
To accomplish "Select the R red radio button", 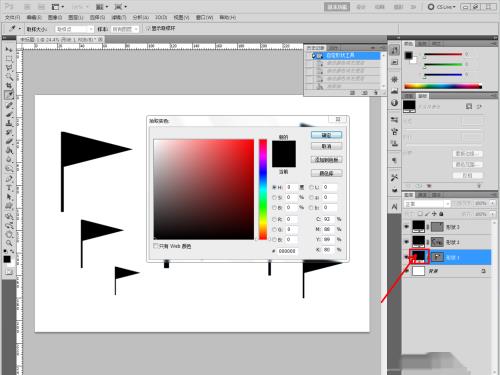I will [274, 219].
